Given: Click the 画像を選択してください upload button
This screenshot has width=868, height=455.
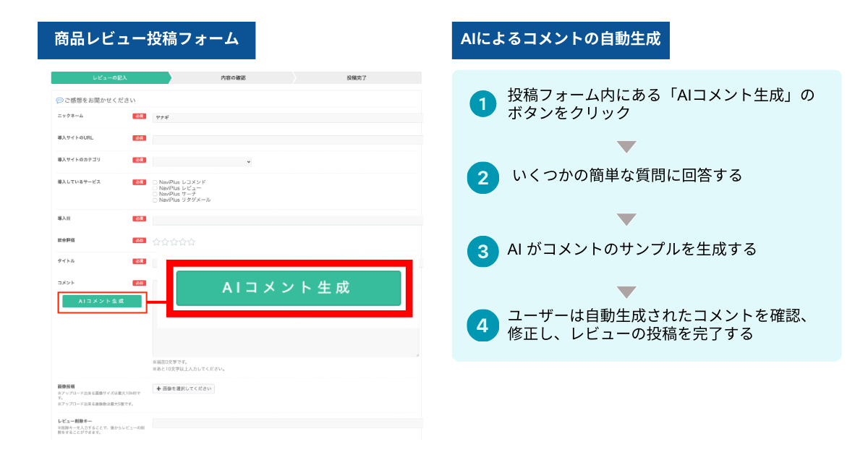Looking at the screenshot, I should (x=184, y=388).
